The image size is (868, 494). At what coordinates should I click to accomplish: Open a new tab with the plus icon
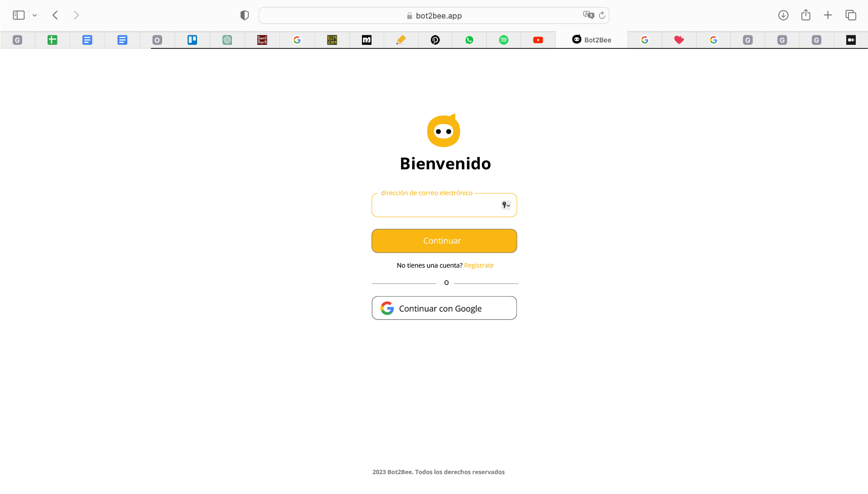pos(828,15)
